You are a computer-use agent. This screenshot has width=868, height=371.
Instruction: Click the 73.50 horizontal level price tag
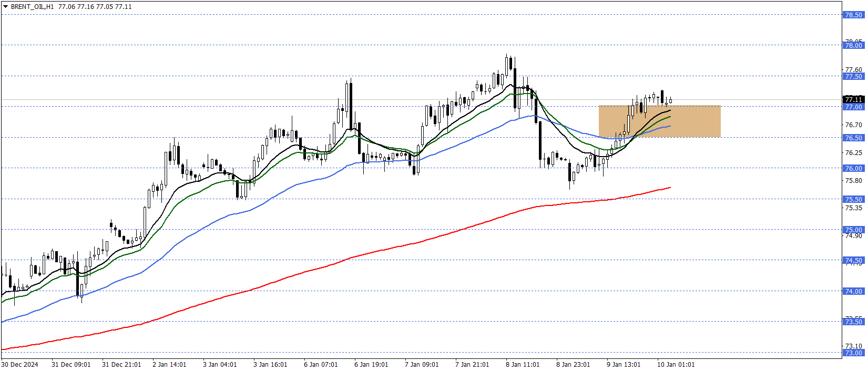tap(853, 322)
